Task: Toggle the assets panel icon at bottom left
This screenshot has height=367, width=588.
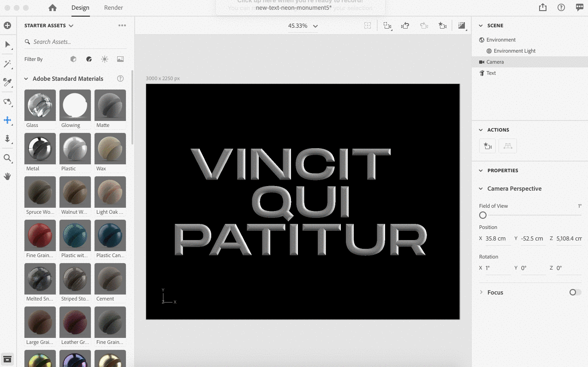Action: 7,359
